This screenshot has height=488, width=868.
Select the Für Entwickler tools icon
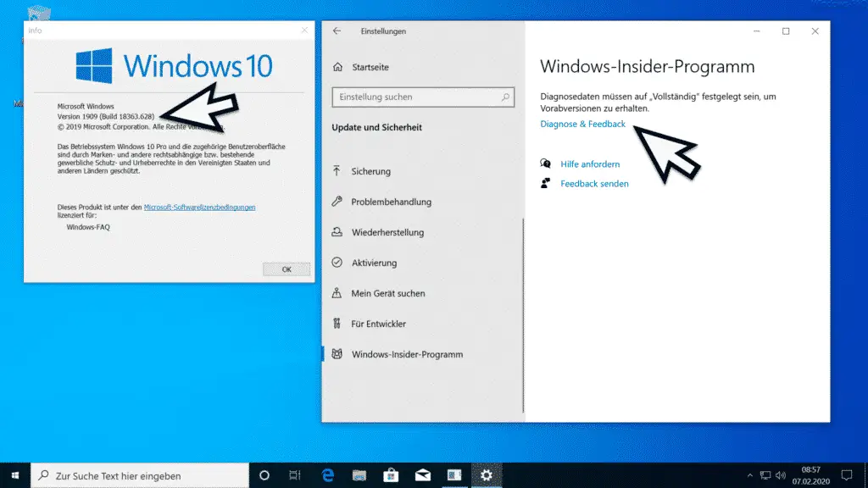click(x=337, y=323)
